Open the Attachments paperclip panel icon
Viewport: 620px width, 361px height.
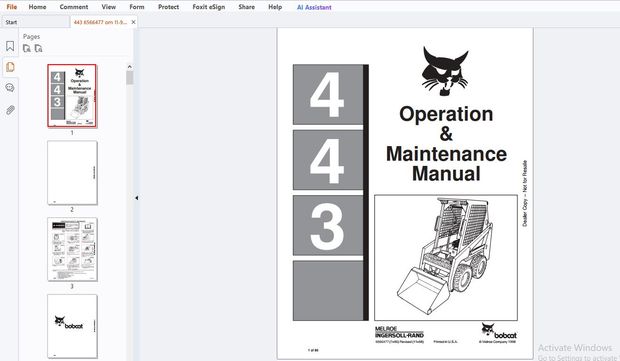(x=10, y=110)
